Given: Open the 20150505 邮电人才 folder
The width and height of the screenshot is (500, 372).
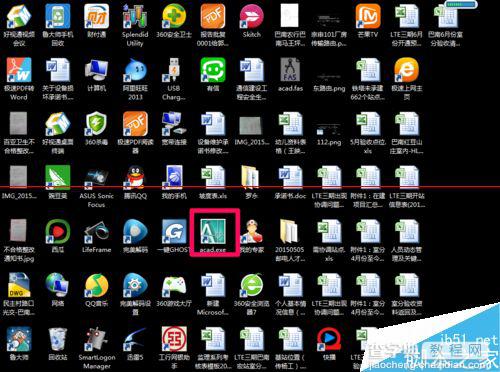Looking at the screenshot, I should pos(290,232).
